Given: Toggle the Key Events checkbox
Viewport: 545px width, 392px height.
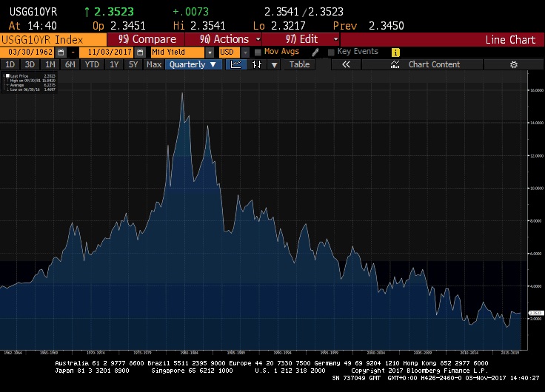Looking at the screenshot, I should click(330, 53).
